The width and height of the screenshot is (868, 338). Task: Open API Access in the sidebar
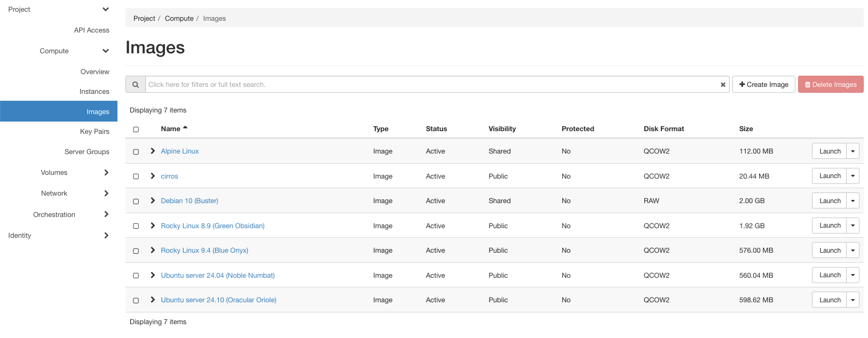point(91,30)
